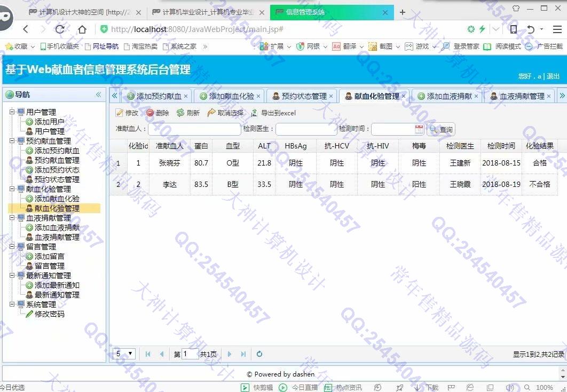Open the 截图 screenshot tool

pos(384,46)
